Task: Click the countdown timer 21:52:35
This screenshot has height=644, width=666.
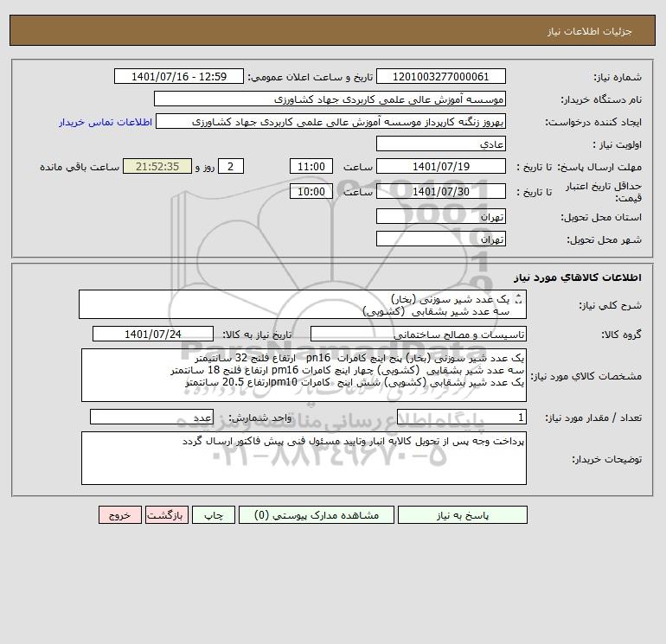Action: [157, 167]
